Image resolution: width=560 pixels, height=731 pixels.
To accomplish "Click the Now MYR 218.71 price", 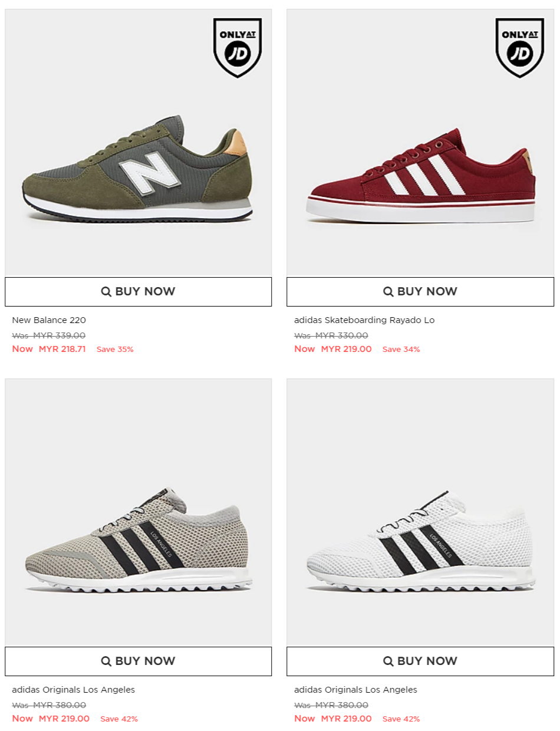I will [x=49, y=349].
